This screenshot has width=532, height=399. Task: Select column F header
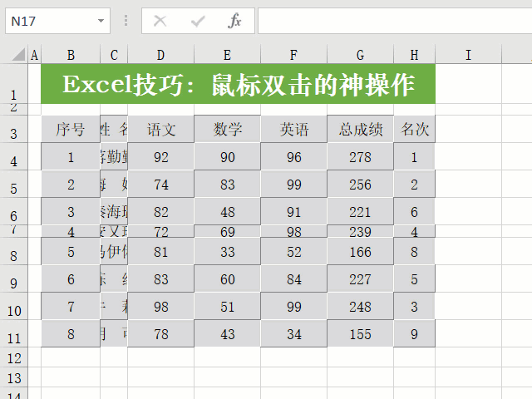293,55
